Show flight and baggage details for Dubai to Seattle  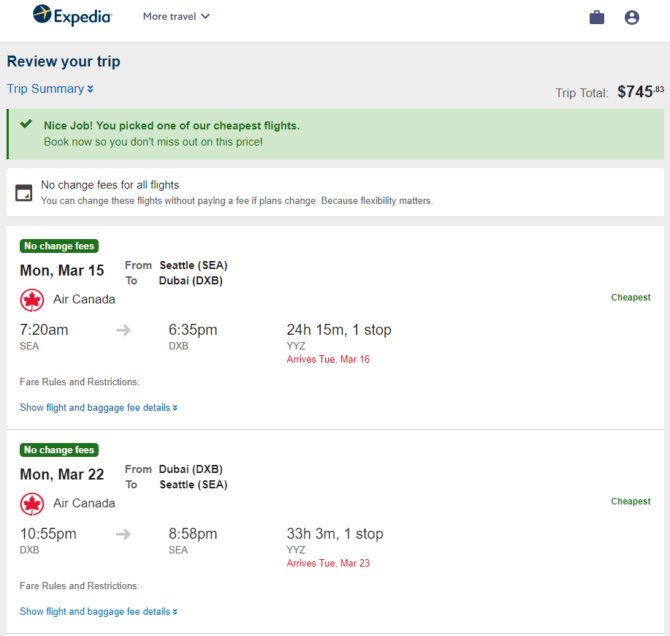pyautogui.click(x=98, y=612)
